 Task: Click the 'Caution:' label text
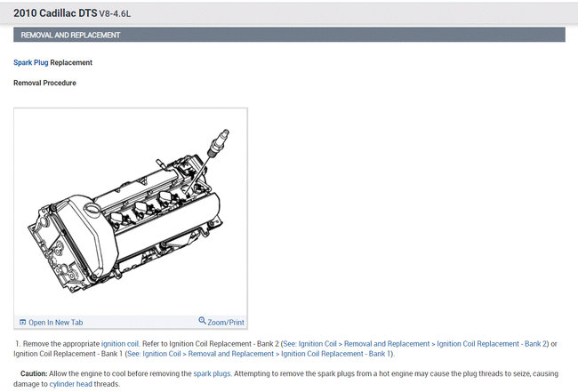[34, 373]
